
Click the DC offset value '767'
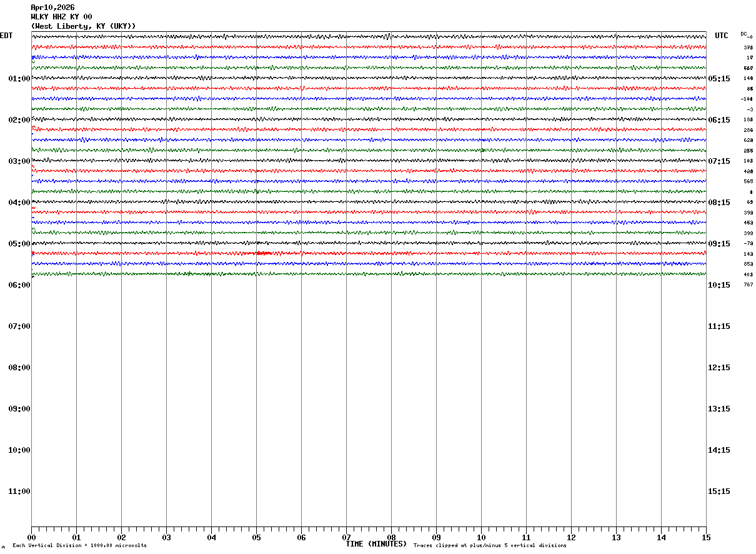coord(748,285)
